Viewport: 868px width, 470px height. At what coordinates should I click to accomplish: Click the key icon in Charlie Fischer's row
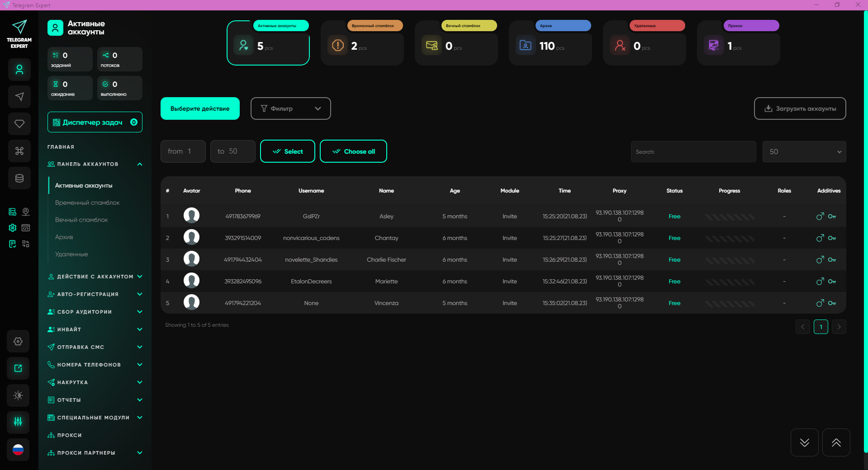832,260
